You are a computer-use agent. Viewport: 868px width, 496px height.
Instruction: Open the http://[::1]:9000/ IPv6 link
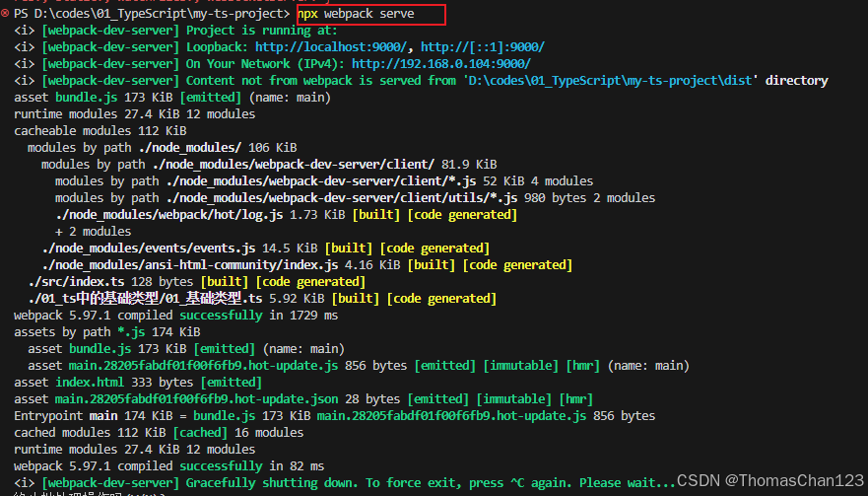(x=483, y=47)
